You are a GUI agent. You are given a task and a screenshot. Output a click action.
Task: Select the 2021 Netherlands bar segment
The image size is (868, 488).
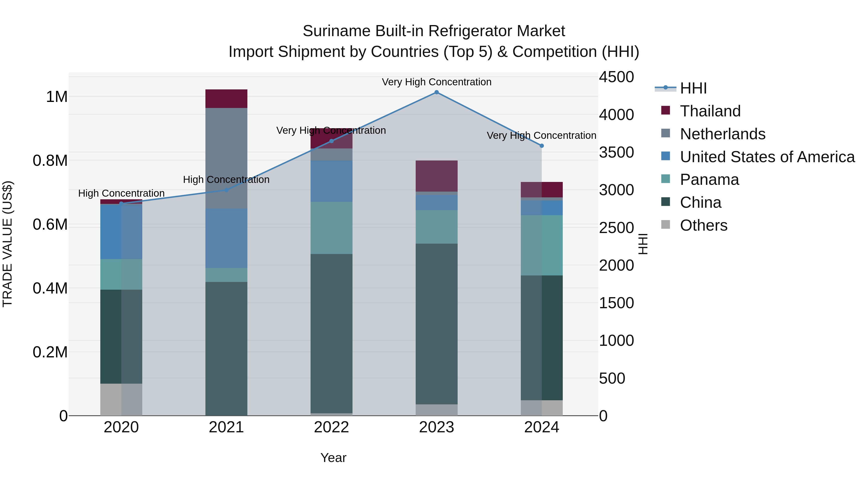click(226, 158)
